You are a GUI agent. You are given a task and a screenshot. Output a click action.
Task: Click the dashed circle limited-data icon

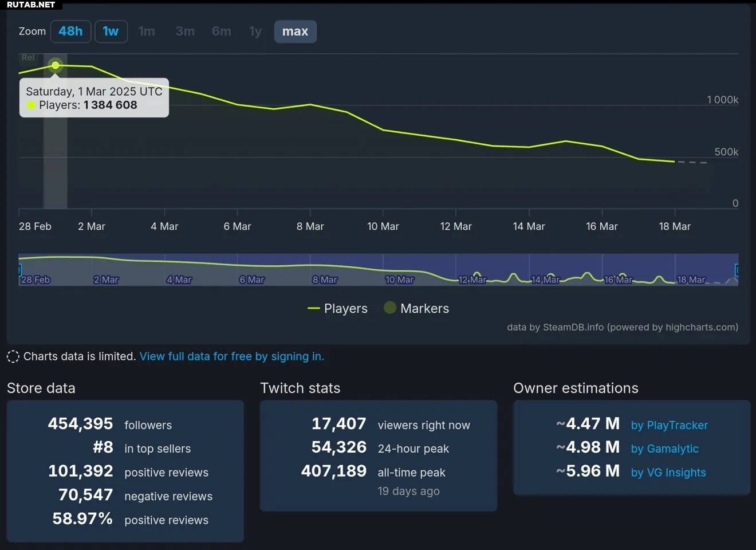13,356
